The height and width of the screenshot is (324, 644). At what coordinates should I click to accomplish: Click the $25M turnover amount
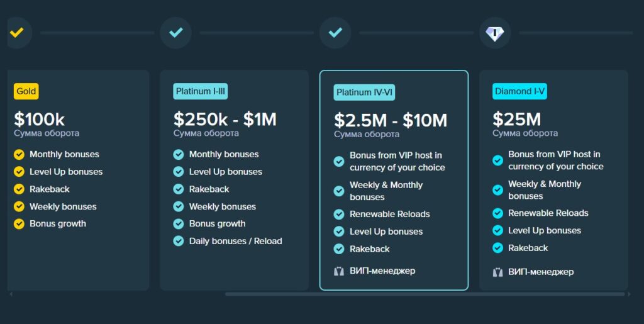[516, 119]
